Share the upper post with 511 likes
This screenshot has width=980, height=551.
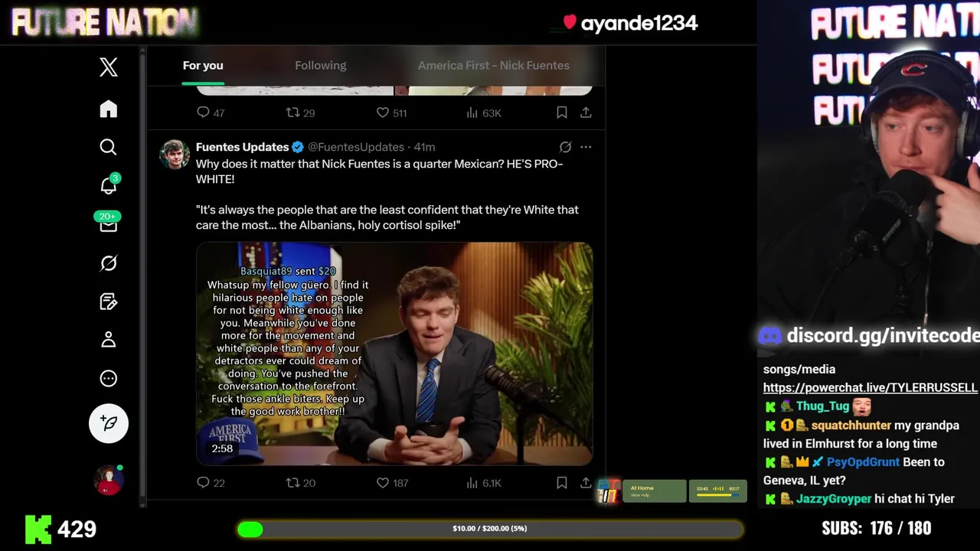[586, 112]
